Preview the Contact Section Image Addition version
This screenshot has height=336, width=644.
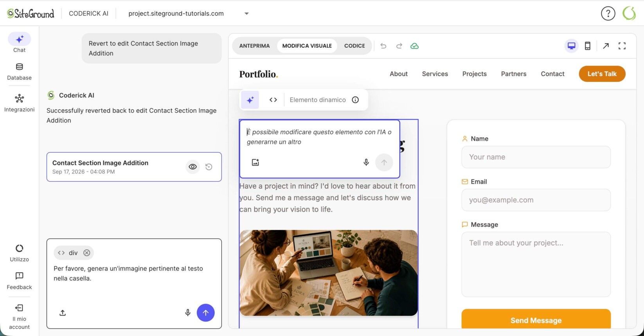click(192, 167)
